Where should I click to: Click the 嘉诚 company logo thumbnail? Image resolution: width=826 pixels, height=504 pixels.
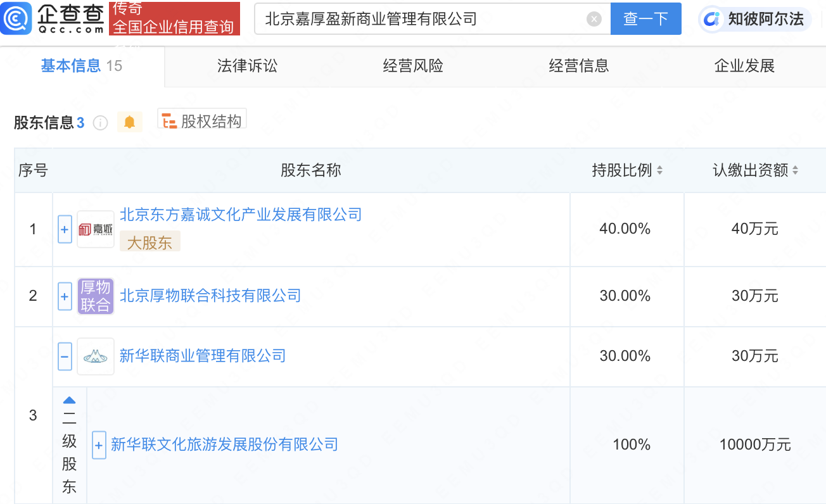pos(96,229)
